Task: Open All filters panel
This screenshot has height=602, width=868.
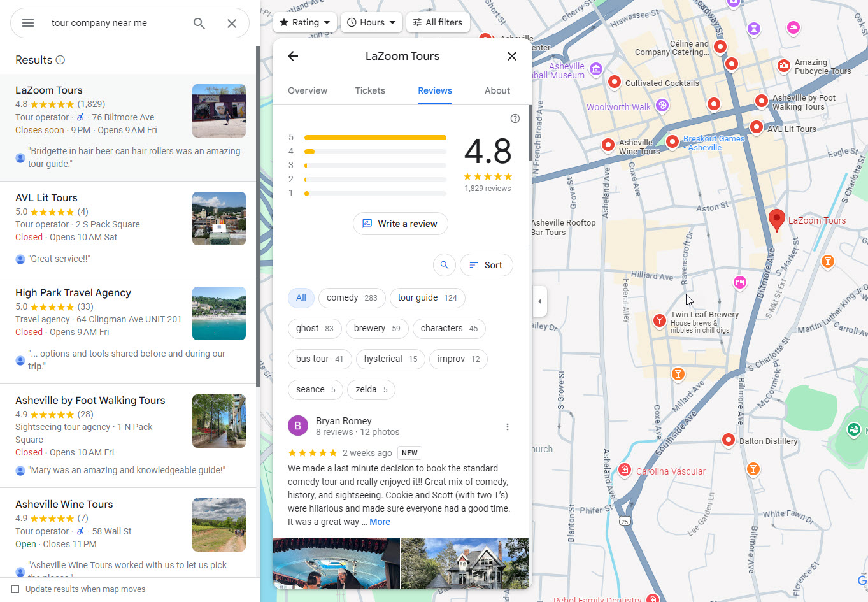Action: pos(438,22)
